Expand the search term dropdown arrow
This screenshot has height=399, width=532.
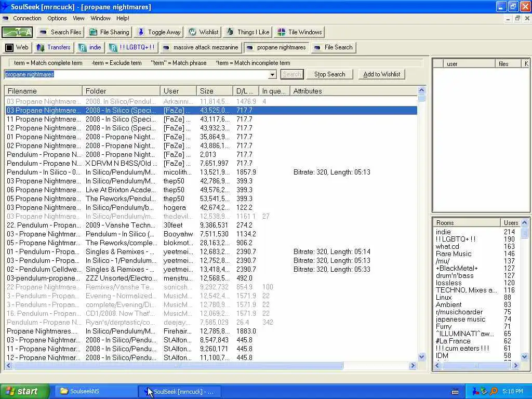point(272,74)
